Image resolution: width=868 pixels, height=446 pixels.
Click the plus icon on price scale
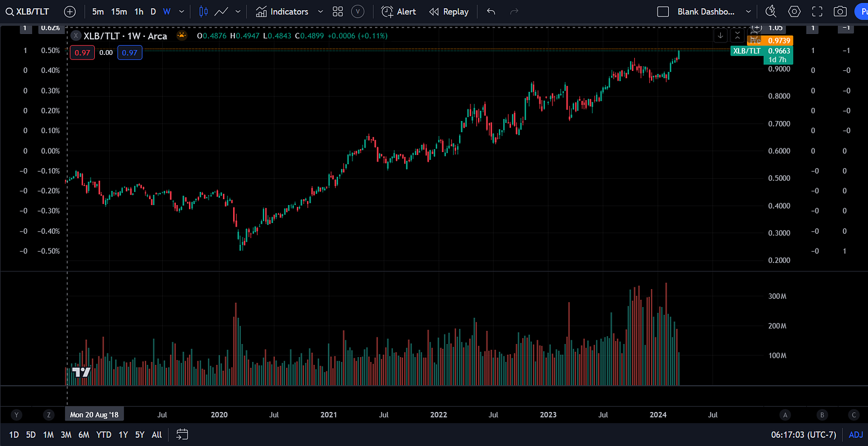[757, 27]
